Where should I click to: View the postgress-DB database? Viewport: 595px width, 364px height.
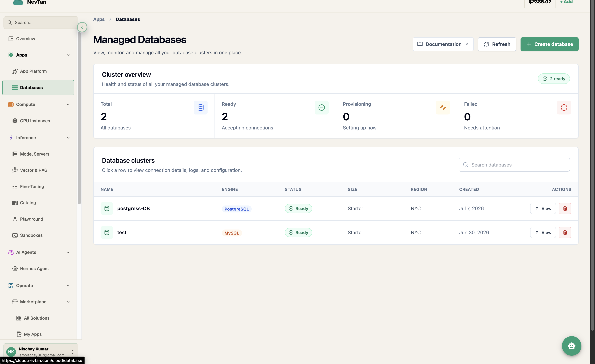543,208
